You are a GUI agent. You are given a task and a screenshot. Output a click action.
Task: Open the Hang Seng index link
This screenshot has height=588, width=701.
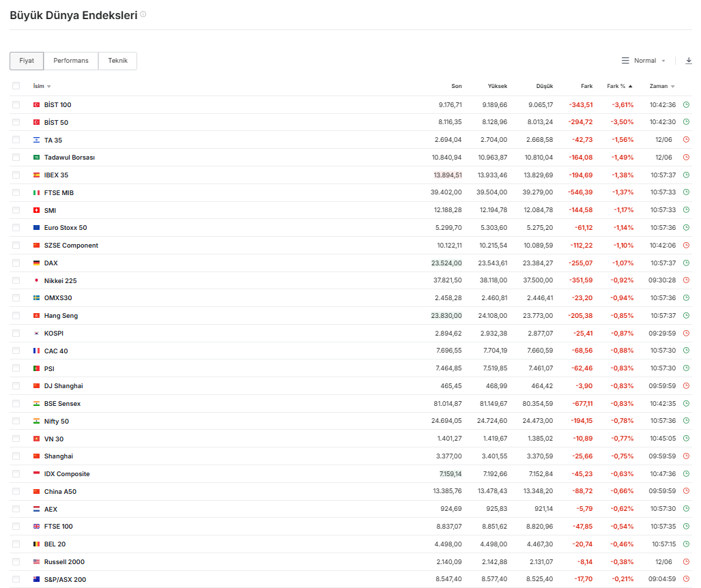click(x=61, y=315)
